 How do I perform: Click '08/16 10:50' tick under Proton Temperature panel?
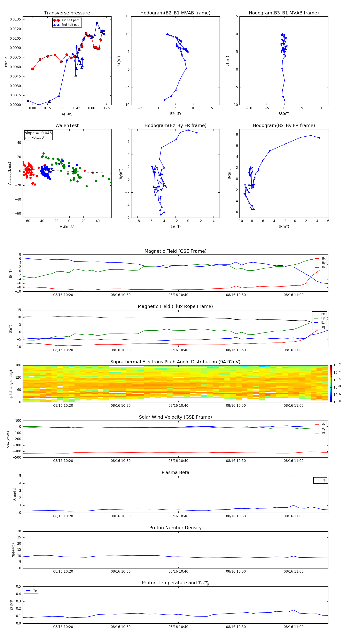(236, 627)
